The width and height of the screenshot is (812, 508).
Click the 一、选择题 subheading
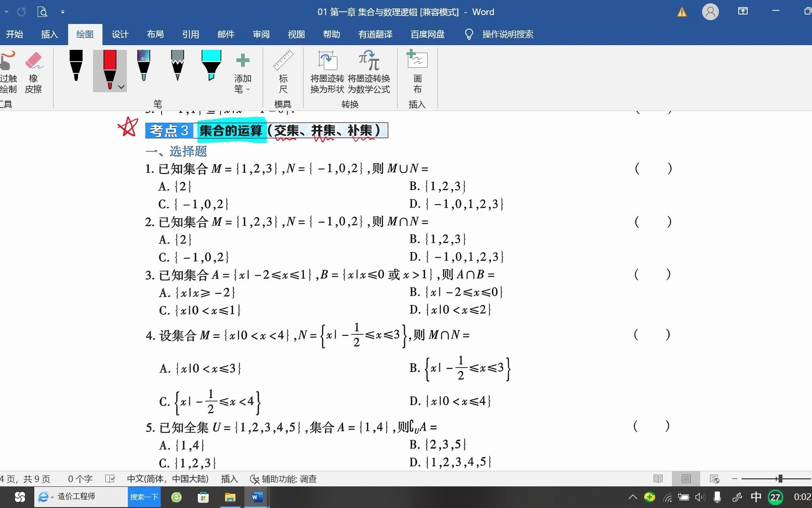pos(176,151)
